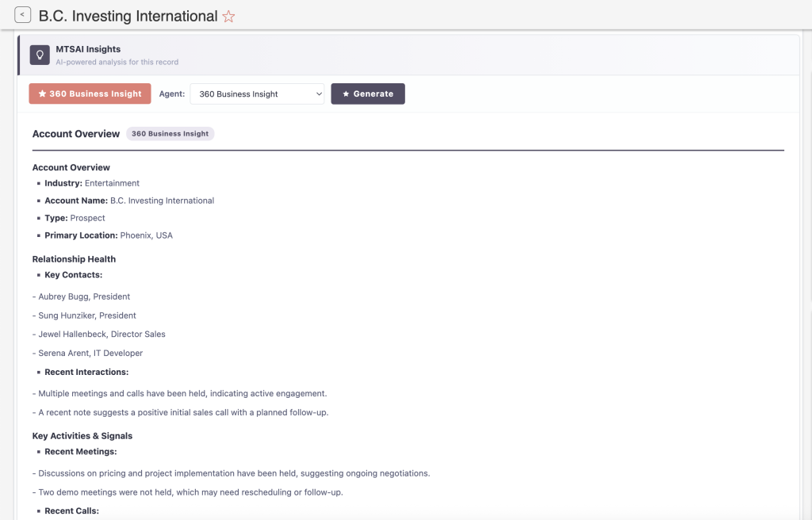Click the MTSAI Insights lightbulb icon
The image size is (812, 520).
point(40,55)
